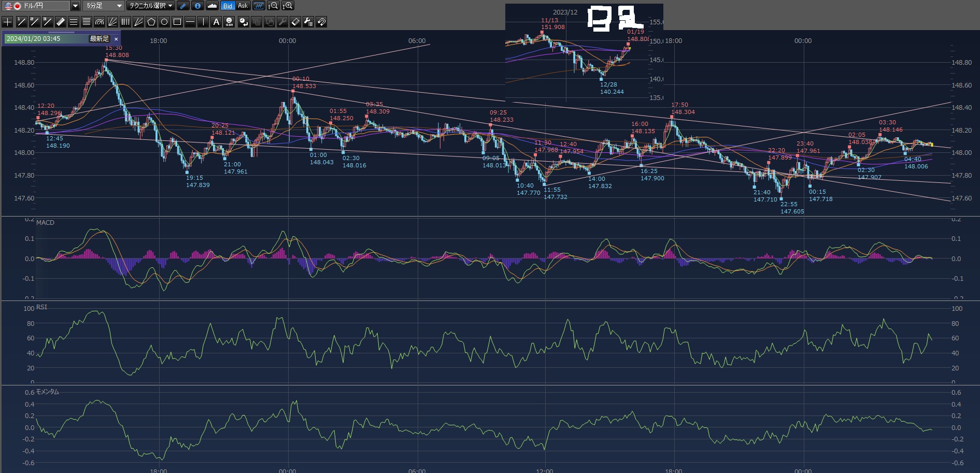Zoom out the chart vertically

click(273, 6)
